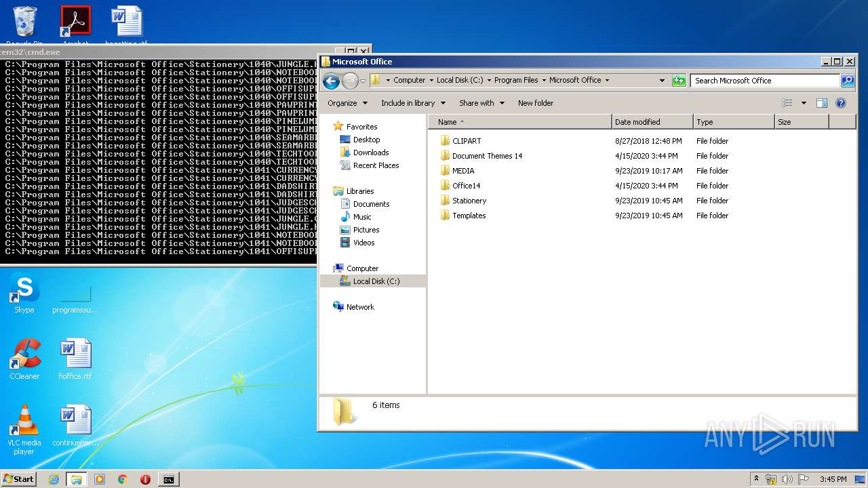Screen dimensions: 868x488
Task: Sort by the Type column header
Action: pos(734,122)
